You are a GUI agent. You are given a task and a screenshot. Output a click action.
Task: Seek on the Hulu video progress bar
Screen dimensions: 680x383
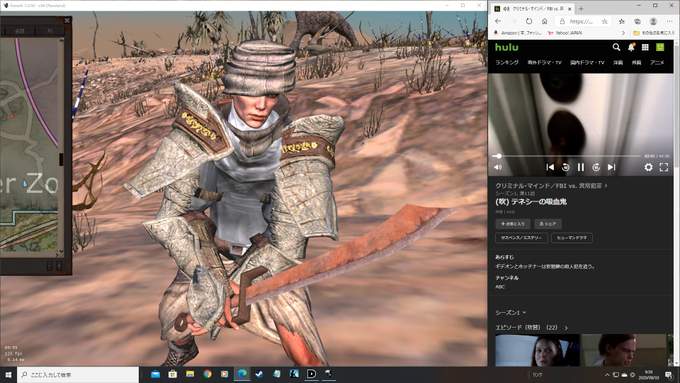(x=566, y=156)
